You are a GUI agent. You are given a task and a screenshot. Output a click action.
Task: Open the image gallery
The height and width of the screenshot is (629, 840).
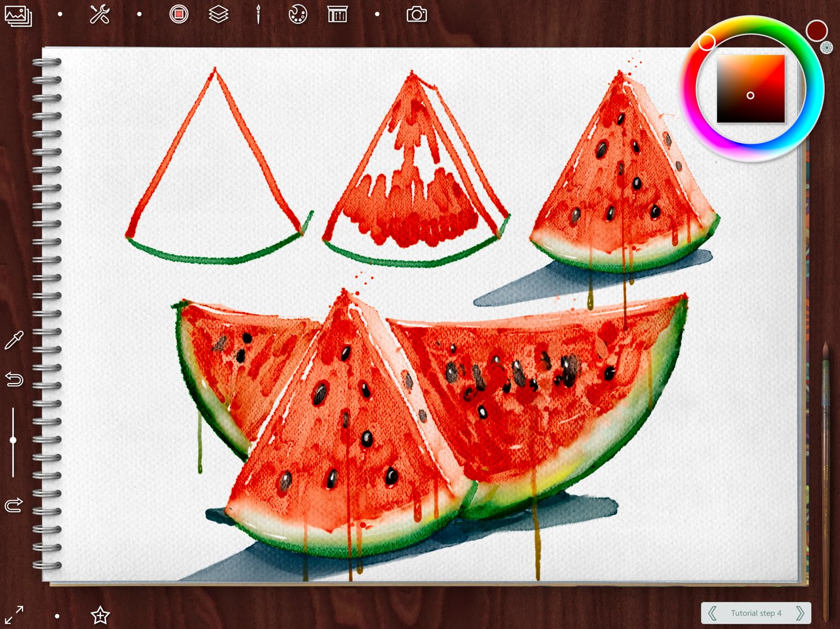(17, 15)
